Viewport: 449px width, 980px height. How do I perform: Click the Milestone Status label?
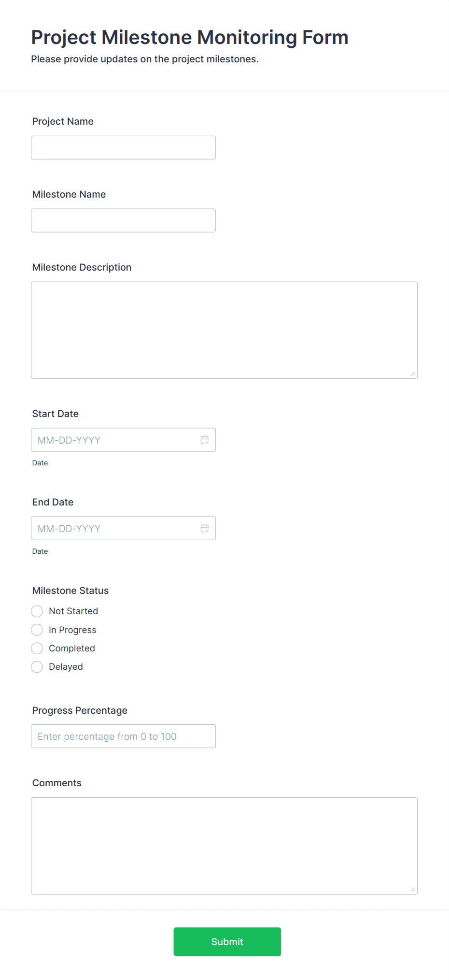(x=70, y=591)
